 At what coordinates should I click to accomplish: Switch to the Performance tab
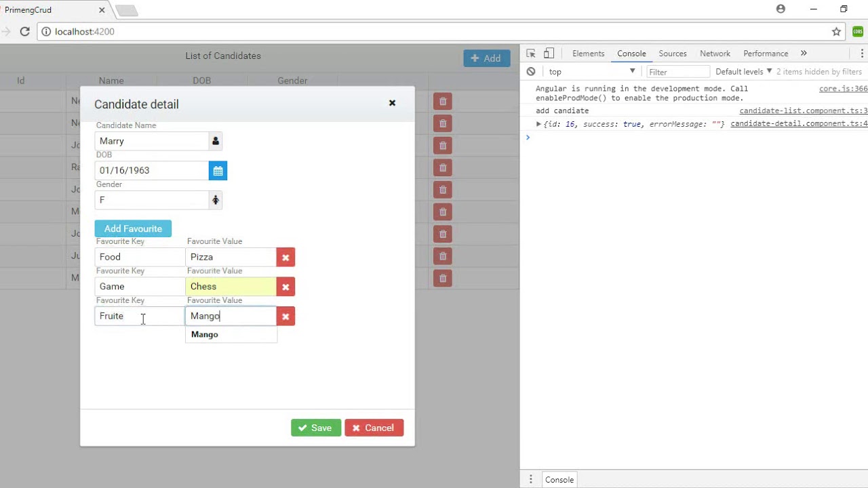pos(766,54)
